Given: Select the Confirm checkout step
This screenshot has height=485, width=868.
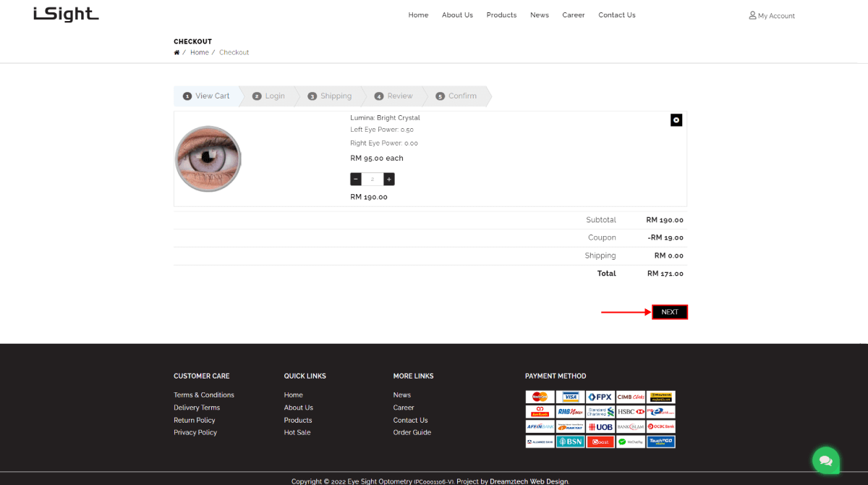Looking at the screenshot, I should (x=456, y=96).
